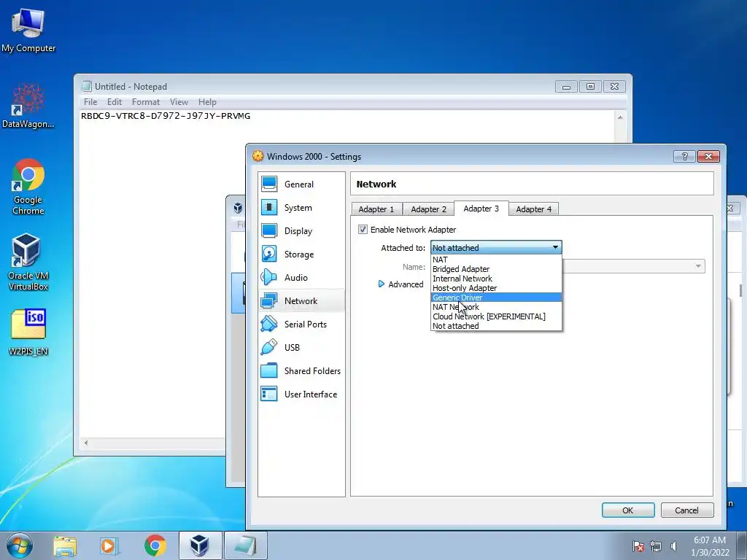Click the Notepad scroll up arrow
Viewport: 747px width, 560px height.
coord(620,117)
